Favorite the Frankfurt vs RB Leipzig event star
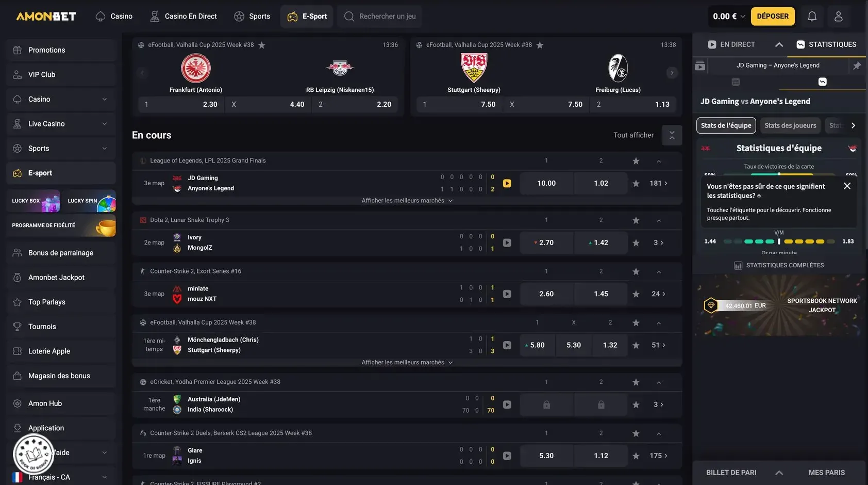Screen dimensions: 868x485 [x=262, y=45]
